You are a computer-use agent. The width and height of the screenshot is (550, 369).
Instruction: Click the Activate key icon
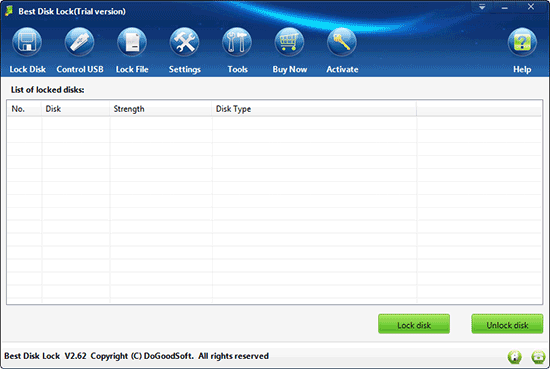pos(342,42)
